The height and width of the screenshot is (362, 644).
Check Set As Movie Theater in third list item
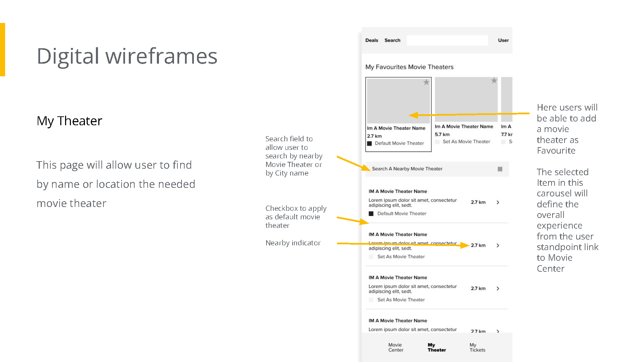[371, 300]
